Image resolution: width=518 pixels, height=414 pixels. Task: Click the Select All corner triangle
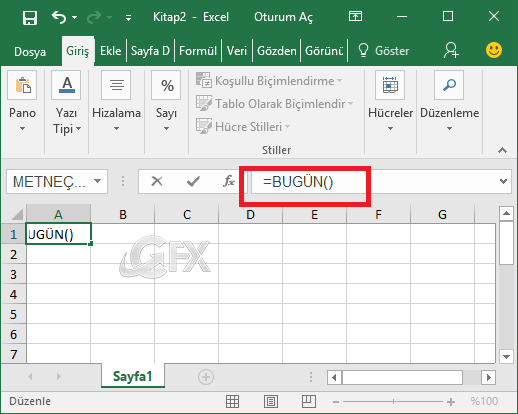click(17, 214)
